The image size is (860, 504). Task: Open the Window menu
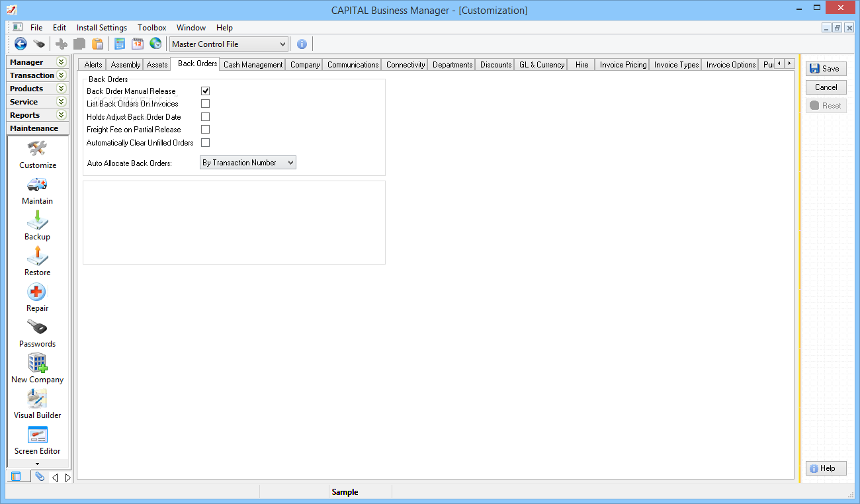click(x=191, y=28)
